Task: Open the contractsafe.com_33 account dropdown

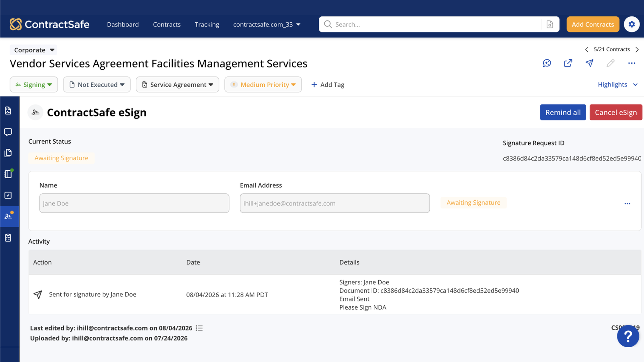Action: [267, 24]
